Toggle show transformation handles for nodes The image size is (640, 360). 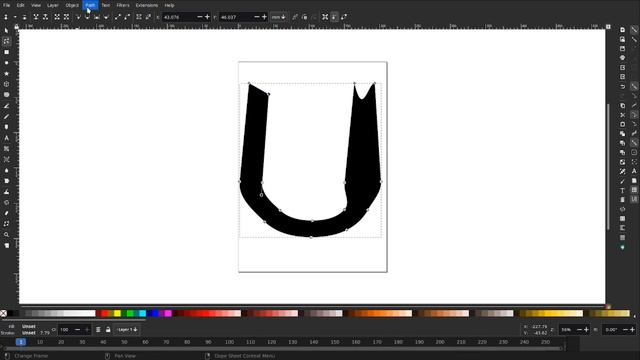(325, 17)
